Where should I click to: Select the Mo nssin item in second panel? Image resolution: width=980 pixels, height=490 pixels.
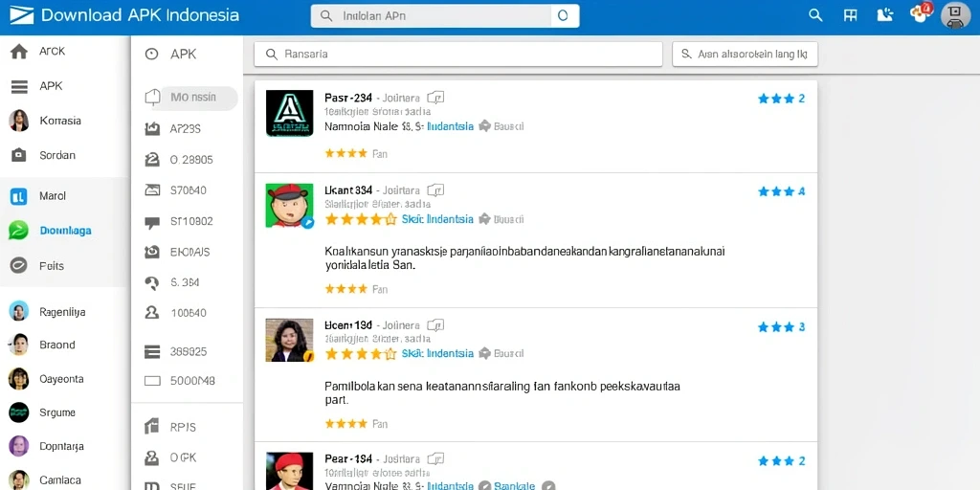click(191, 98)
